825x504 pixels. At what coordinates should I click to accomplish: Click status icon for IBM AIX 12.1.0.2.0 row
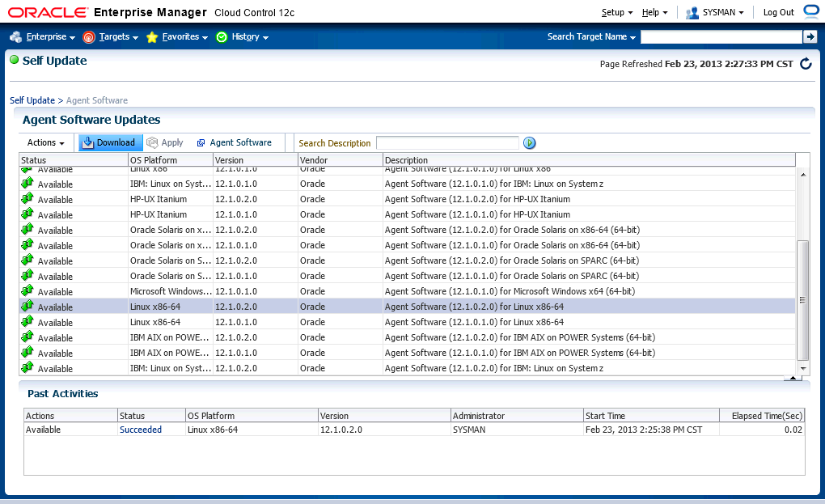[x=27, y=337]
